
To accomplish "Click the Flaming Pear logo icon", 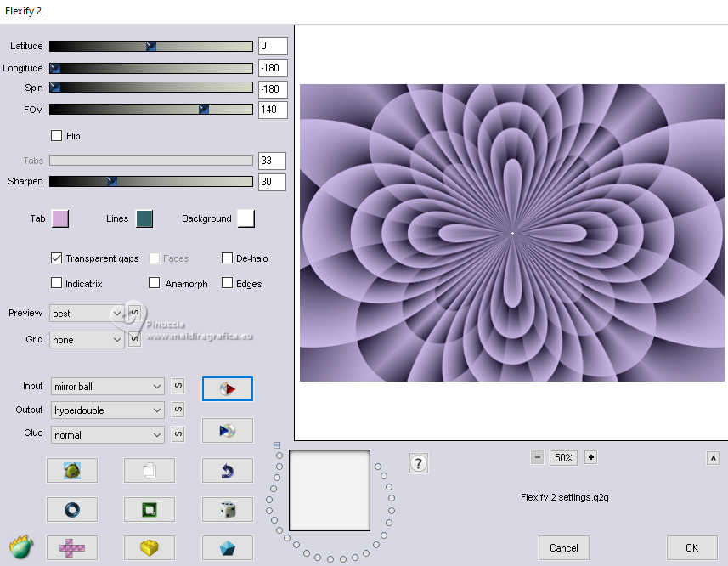I will (21, 546).
